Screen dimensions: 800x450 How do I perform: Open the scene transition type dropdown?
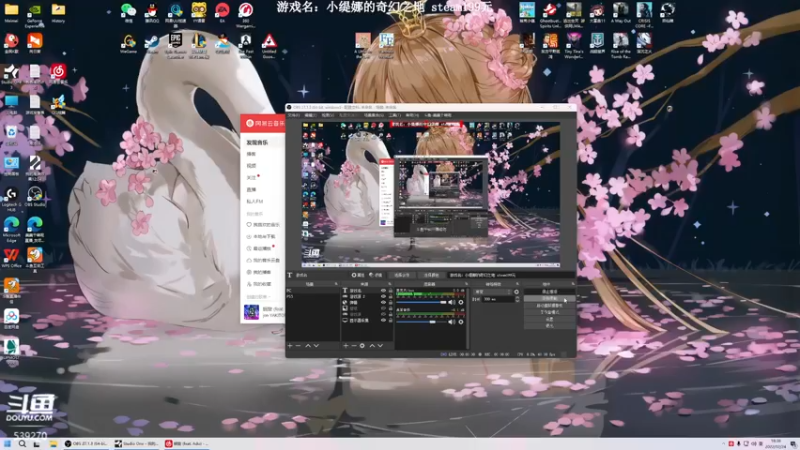(492, 292)
